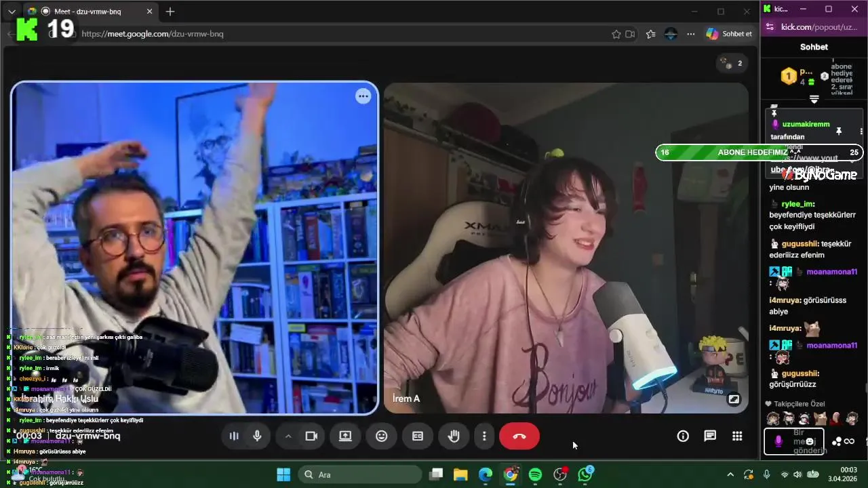Image resolution: width=868 pixels, height=488 pixels.
Task: Open Edge favorites list icon
Action: coord(651,34)
